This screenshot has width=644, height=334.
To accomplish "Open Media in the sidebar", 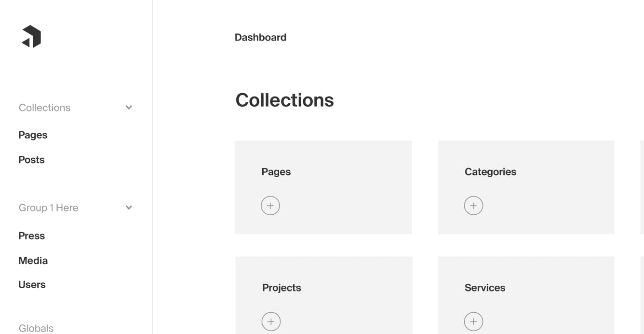I will pyautogui.click(x=33, y=261).
